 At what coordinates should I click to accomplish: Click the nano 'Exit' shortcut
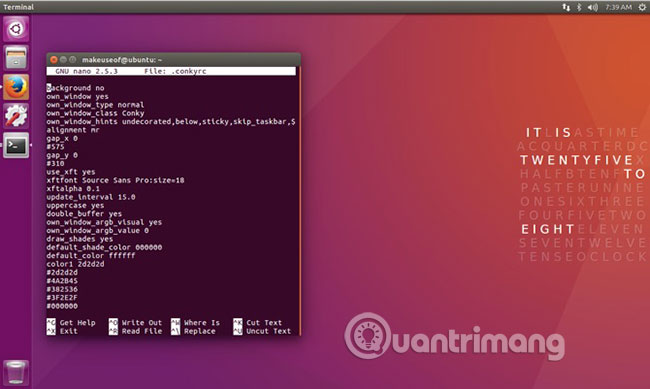pyautogui.click(x=63, y=331)
